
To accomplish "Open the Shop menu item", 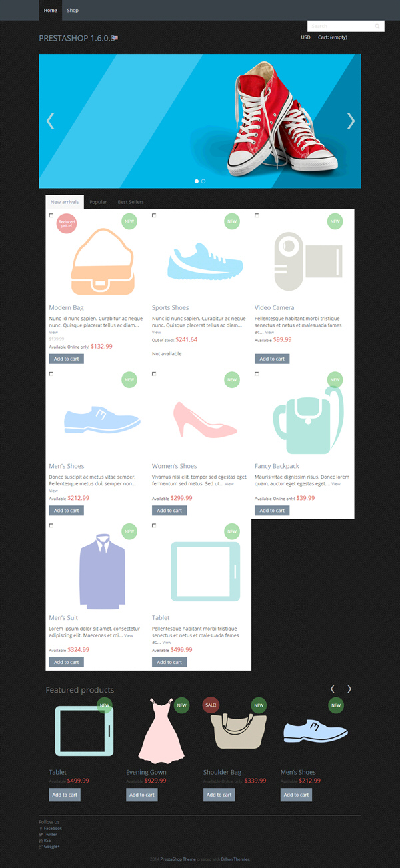I will pos(73,11).
